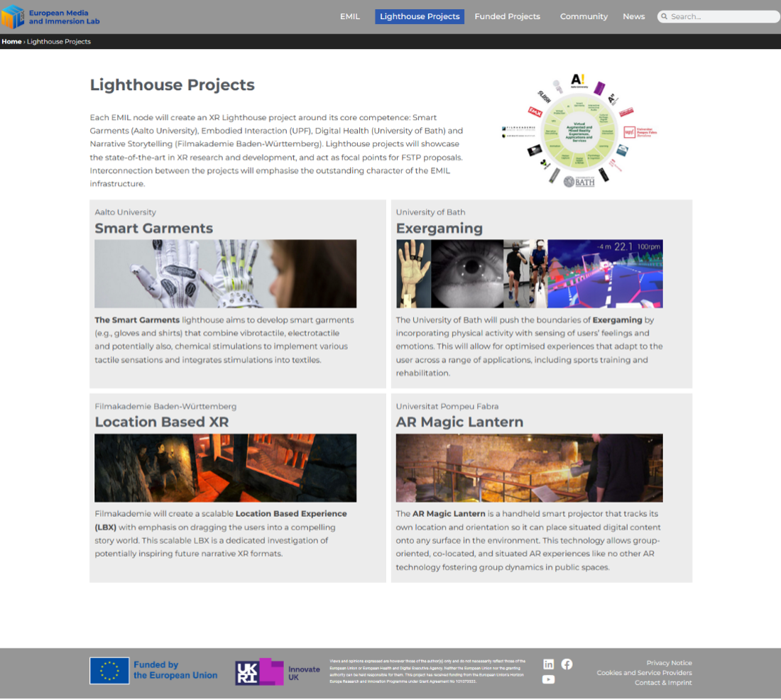Type in the Search input field
Screen dimensions: 781x700
[723, 16]
